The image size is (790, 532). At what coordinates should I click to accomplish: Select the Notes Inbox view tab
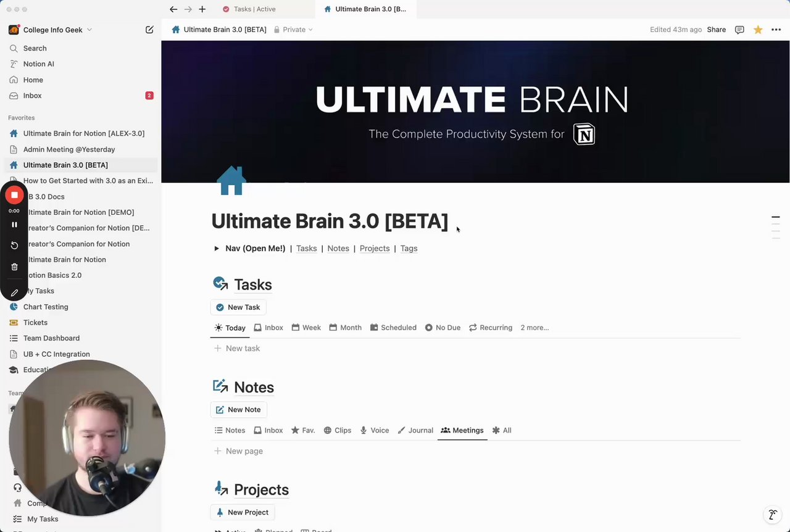coord(268,430)
